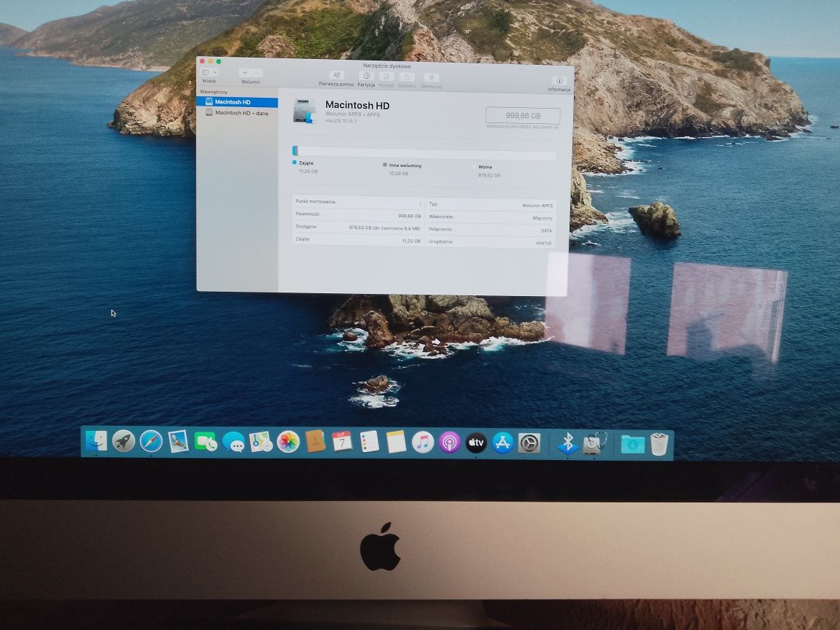Viewport: 840px width, 630px height.
Task: Select Macintosh HD – dane volume
Action: (x=237, y=113)
